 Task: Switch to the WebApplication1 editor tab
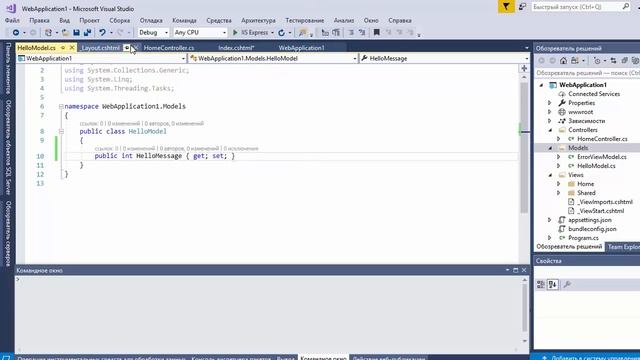tap(302, 48)
